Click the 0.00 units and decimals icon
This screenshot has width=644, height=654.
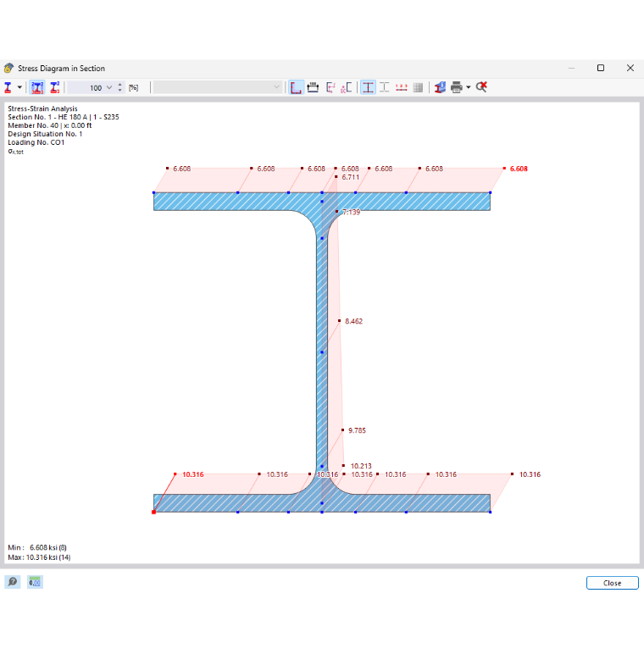coord(35,582)
